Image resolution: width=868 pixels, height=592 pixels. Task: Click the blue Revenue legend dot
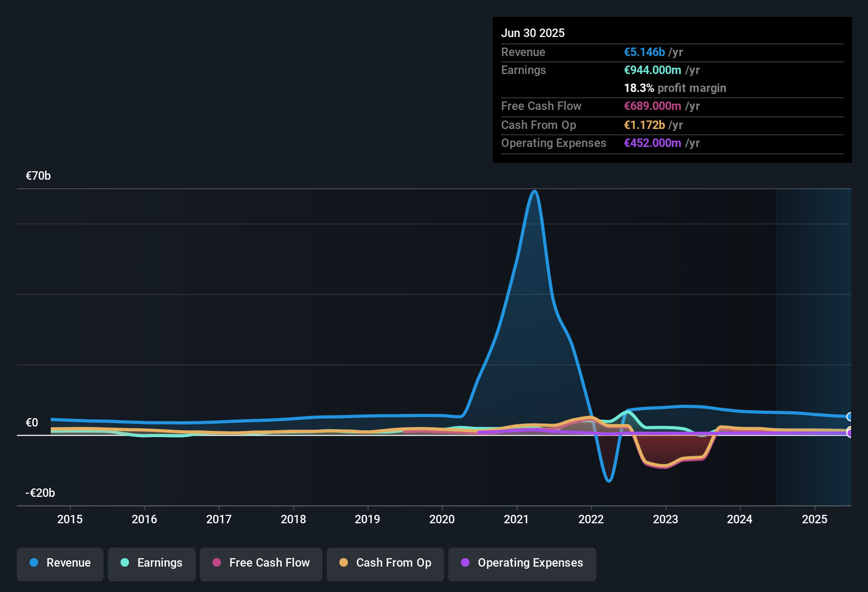[x=33, y=563]
